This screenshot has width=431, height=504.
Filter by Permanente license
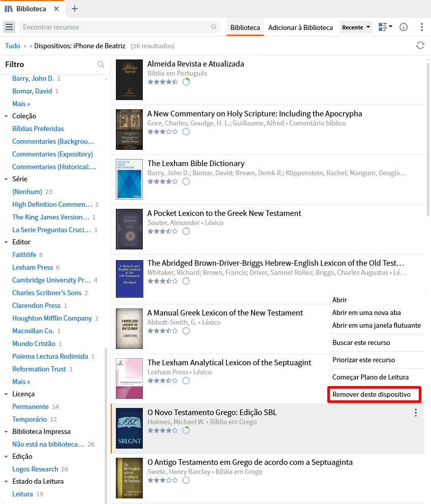(30, 406)
